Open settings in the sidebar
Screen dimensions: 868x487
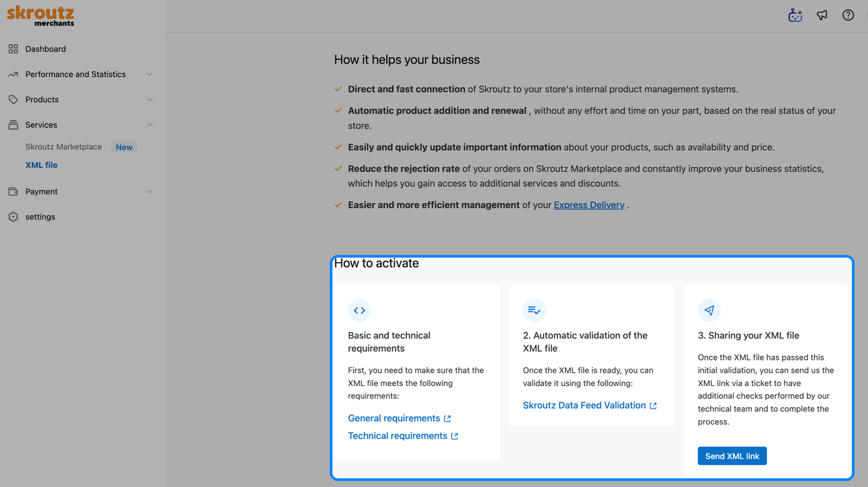40,217
